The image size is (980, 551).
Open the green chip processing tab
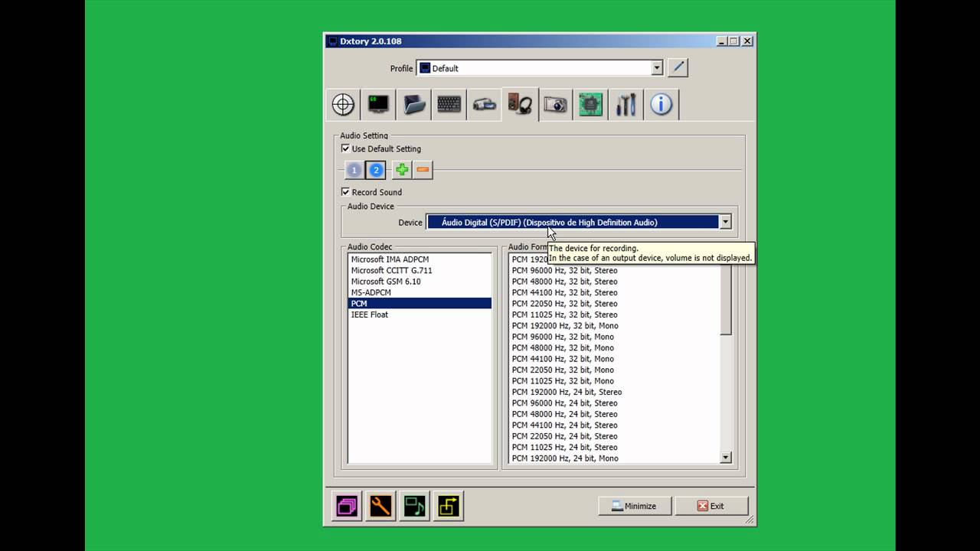[x=590, y=104]
